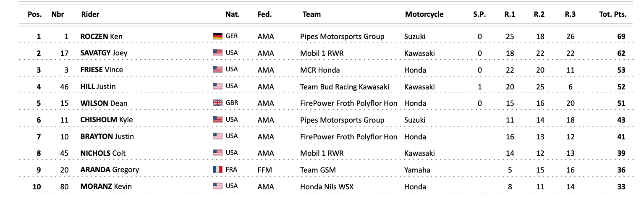Click the USA flag in Kyle Chisholm's row
This screenshot has height=199, width=644.
pyautogui.click(x=217, y=120)
